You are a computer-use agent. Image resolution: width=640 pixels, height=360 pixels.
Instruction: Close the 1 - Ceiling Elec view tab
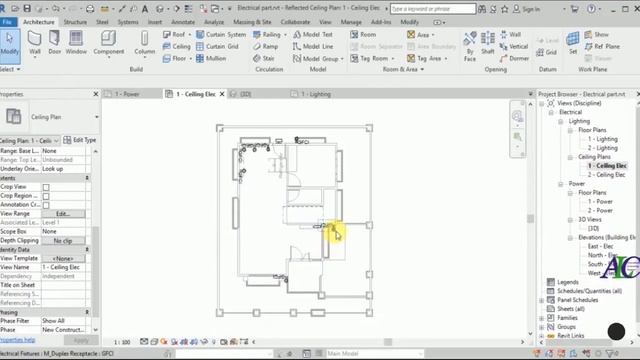[x=222, y=94]
